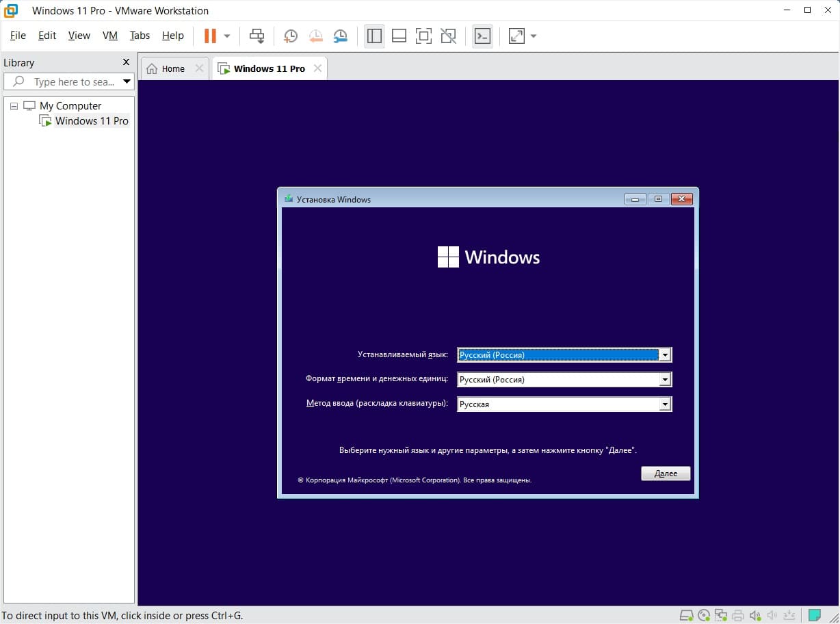The height and width of the screenshot is (624, 840).
Task: Revert virtual machine to previous snapshot
Action: coord(315,36)
